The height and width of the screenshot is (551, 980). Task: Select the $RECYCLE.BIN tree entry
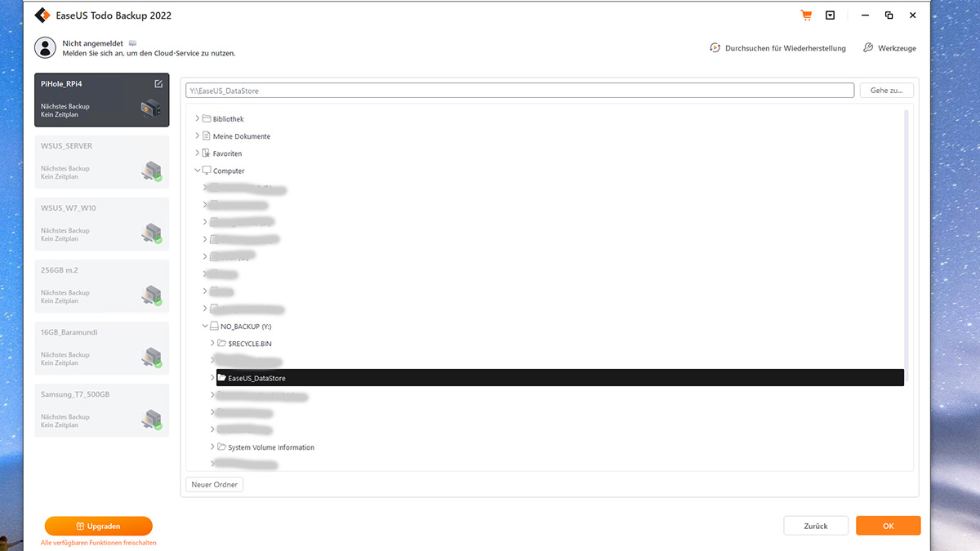click(x=250, y=344)
